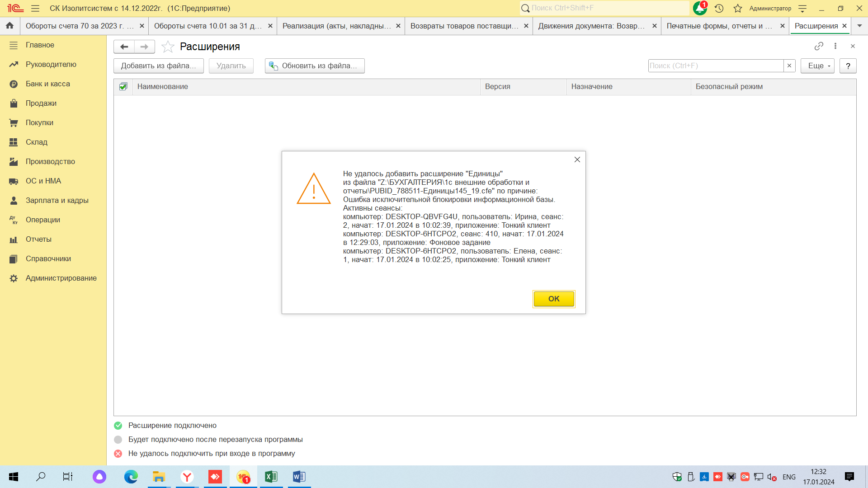Image resolution: width=868 pixels, height=488 pixels.
Task: Navigate back with left arrow button
Action: pyautogui.click(x=124, y=47)
